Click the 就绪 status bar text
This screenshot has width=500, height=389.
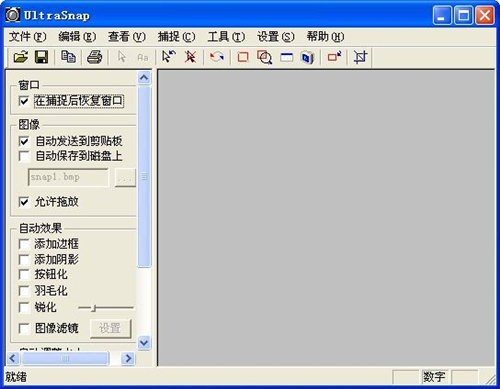(x=16, y=377)
